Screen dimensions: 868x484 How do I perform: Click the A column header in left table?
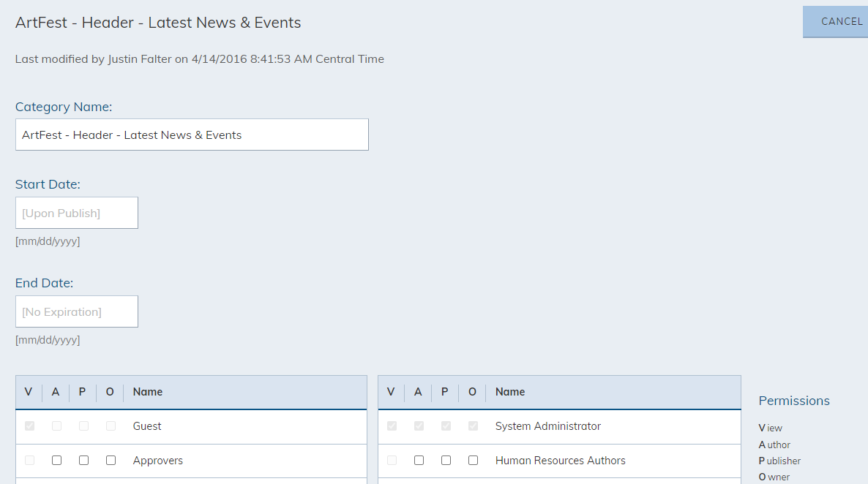click(x=56, y=392)
